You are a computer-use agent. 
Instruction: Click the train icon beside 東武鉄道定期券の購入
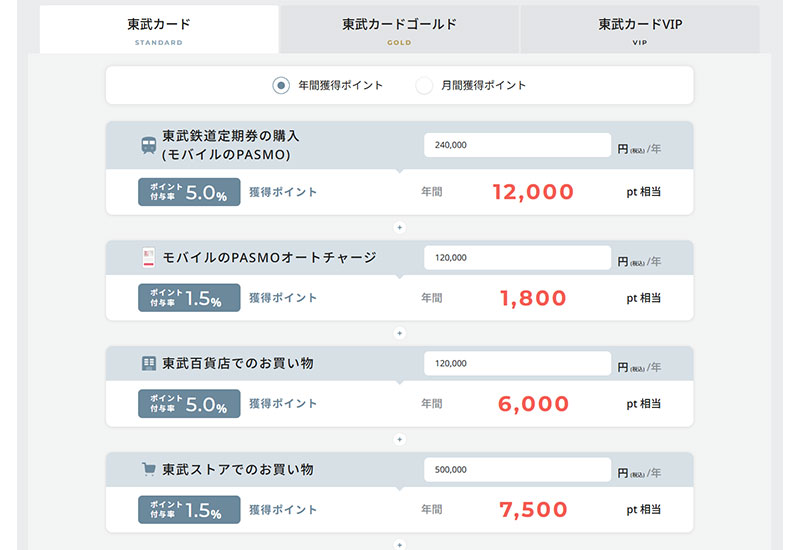[148, 145]
